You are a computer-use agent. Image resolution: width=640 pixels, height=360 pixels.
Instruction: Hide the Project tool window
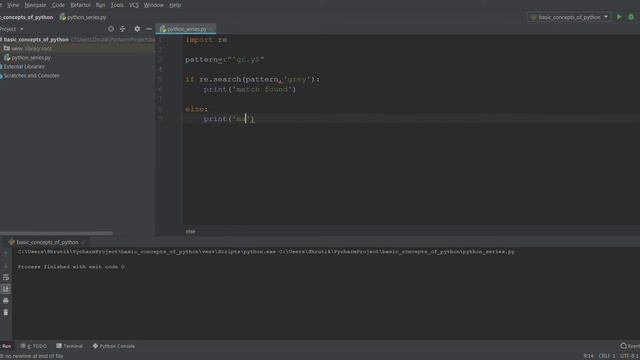pos(149,29)
